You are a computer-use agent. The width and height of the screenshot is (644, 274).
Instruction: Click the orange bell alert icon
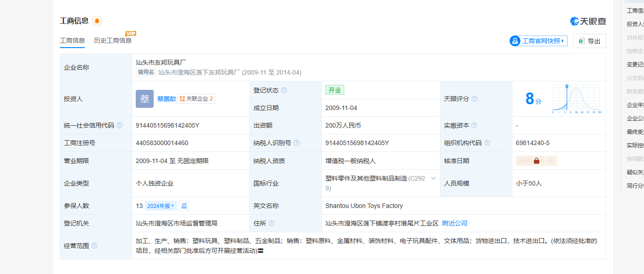pos(97,21)
